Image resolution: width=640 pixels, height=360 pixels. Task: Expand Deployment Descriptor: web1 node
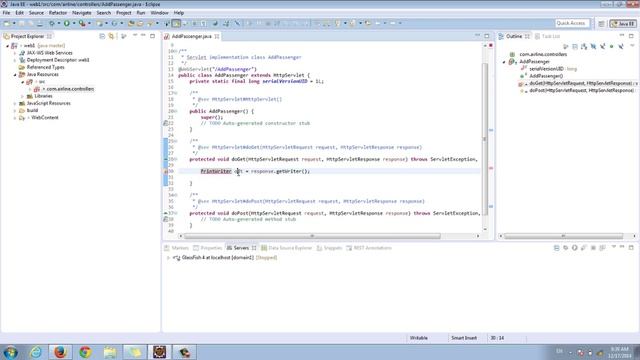point(15,60)
